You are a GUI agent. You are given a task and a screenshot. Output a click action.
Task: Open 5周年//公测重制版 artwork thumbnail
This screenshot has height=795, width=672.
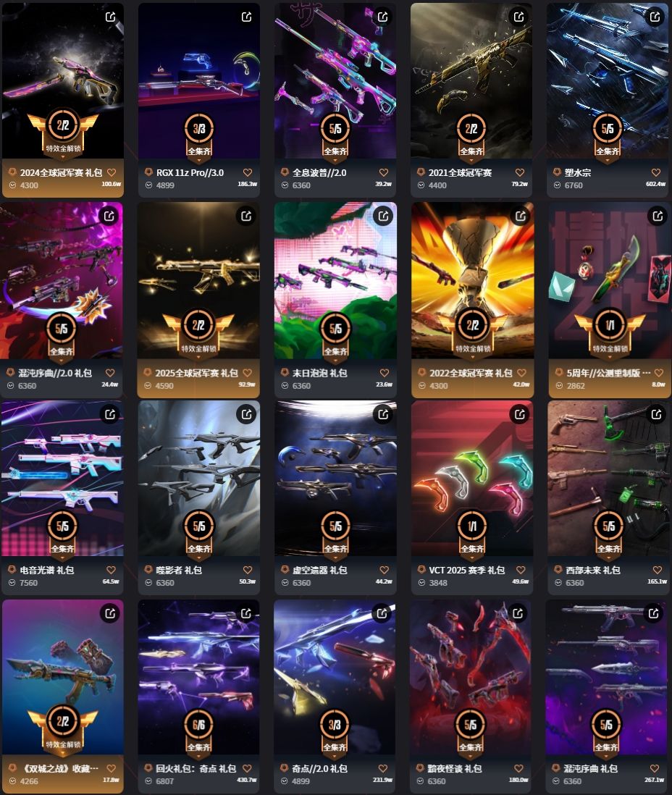[610, 280]
